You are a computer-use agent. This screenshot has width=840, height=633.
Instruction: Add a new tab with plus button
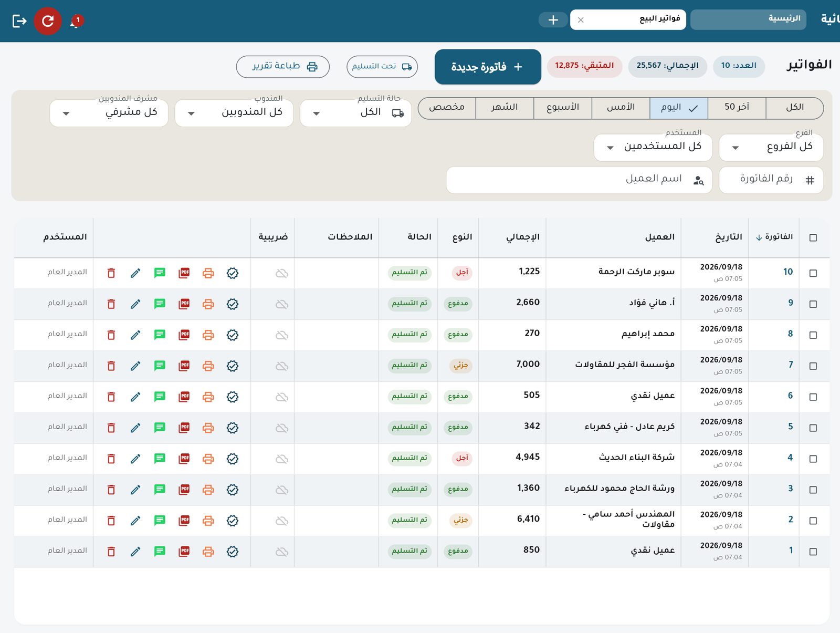(553, 20)
